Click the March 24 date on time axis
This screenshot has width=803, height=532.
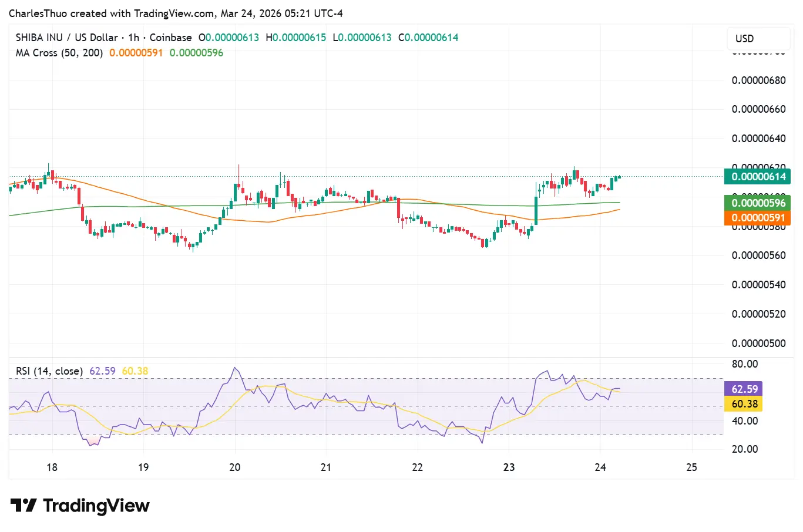tap(600, 467)
